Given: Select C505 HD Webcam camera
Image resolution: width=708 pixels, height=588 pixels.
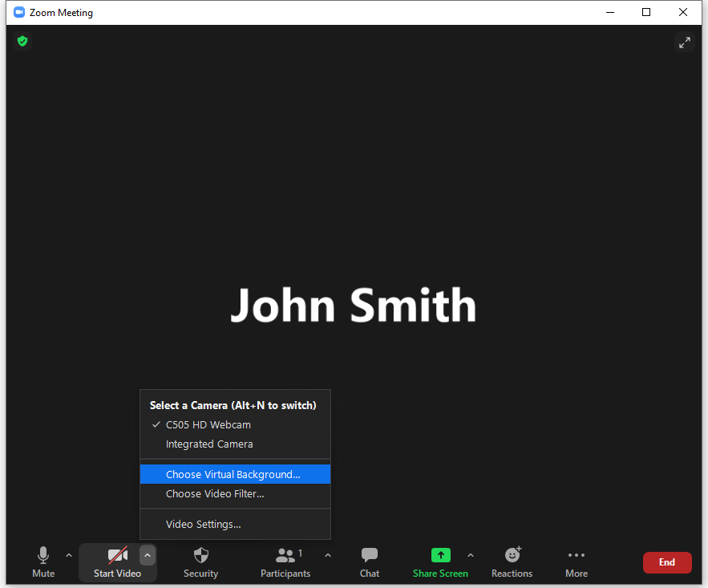Looking at the screenshot, I should (235, 425).
